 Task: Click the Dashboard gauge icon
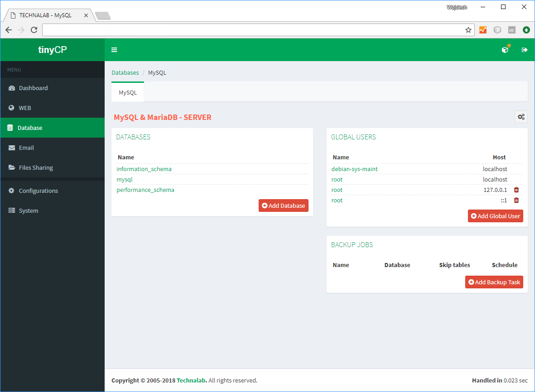12,88
